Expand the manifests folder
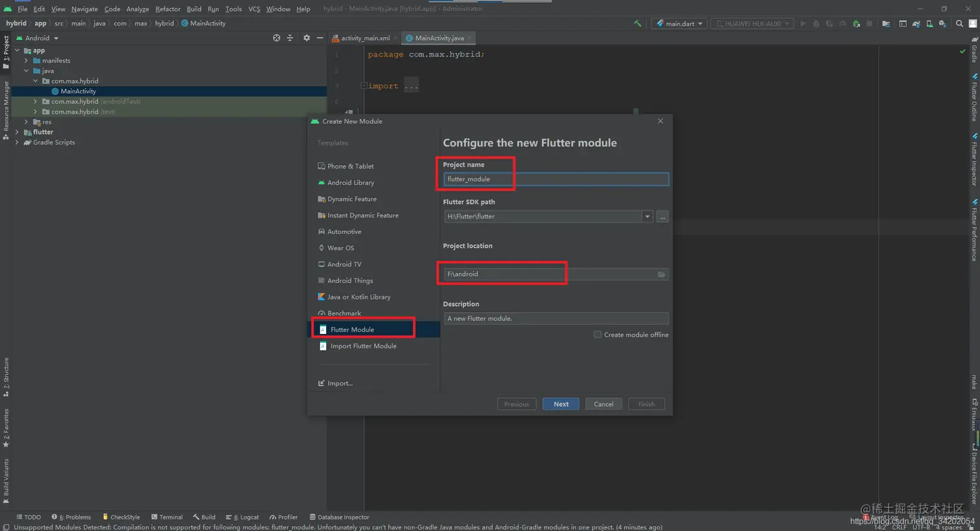 (x=27, y=61)
